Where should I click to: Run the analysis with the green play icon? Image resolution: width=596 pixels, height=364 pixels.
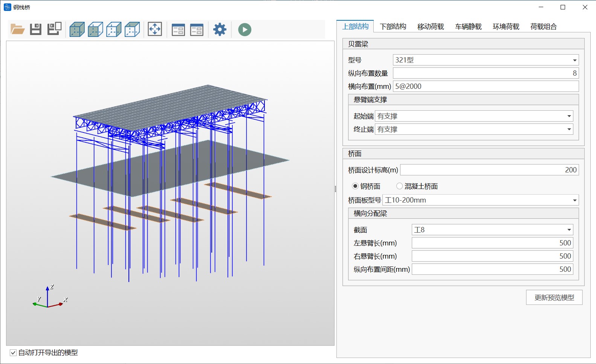pyautogui.click(x=245, y=30)
